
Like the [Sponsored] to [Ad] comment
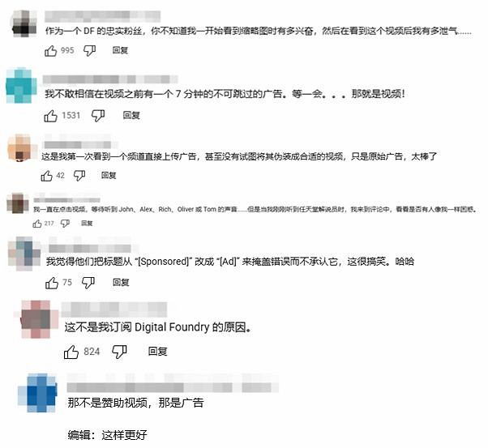[52, 283]
